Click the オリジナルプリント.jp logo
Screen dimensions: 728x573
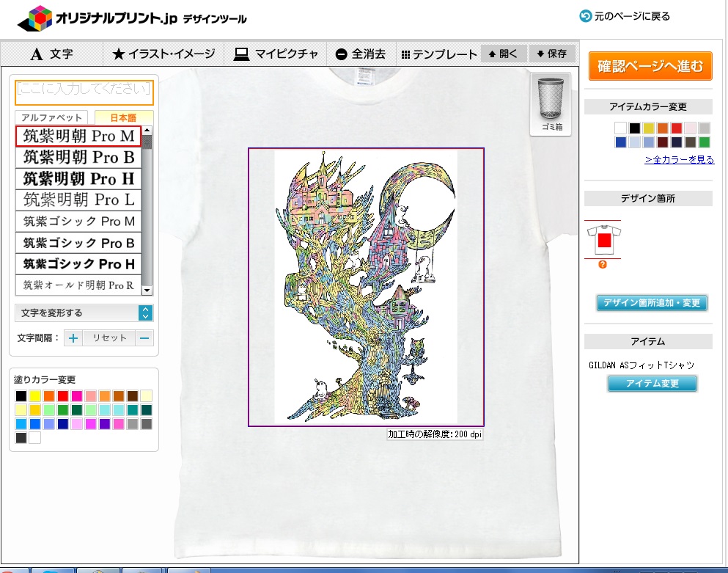click(x=132, y=18)
